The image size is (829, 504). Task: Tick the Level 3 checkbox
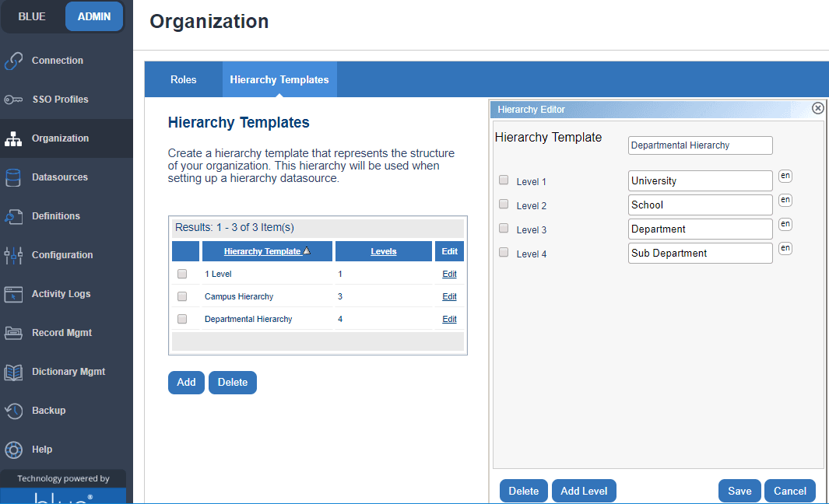pyautogui.click(x=504, y=228)
